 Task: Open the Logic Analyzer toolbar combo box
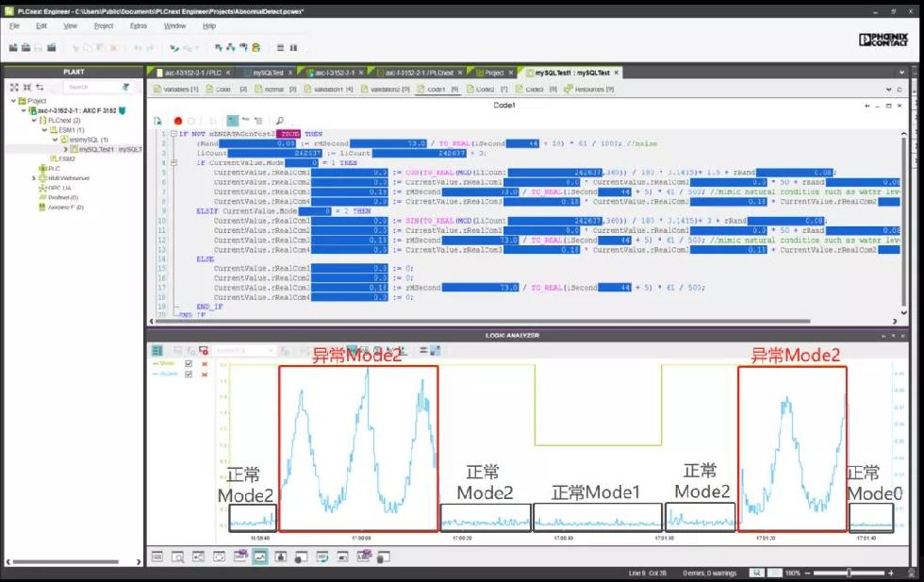click(x=244, y=350)
